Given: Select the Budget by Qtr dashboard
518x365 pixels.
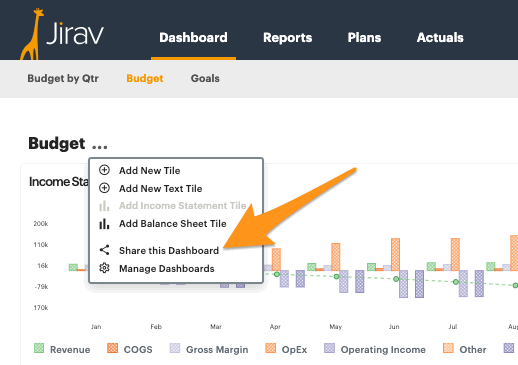Looking at the screenshot, I should [63, 78].
